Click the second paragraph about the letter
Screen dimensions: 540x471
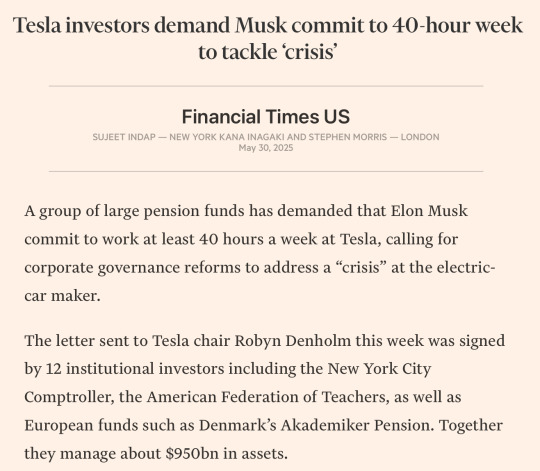[264, 397]
